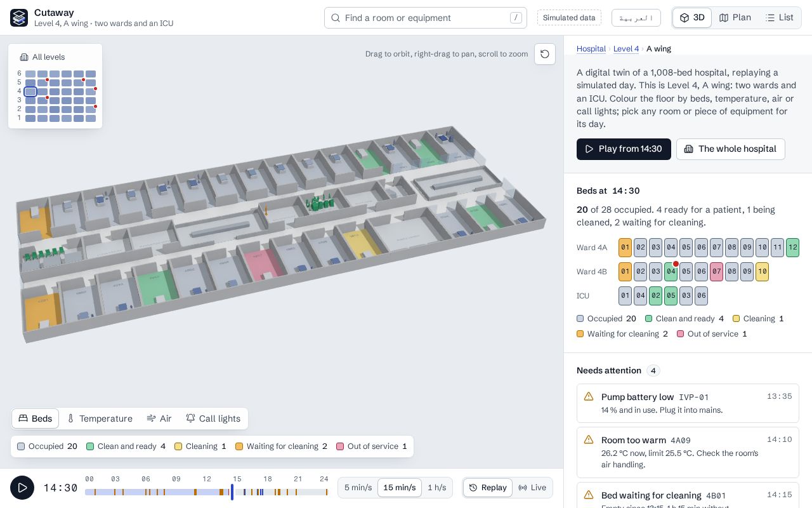
Task: Colour the floor by Temperature
Action: (100, 418)
